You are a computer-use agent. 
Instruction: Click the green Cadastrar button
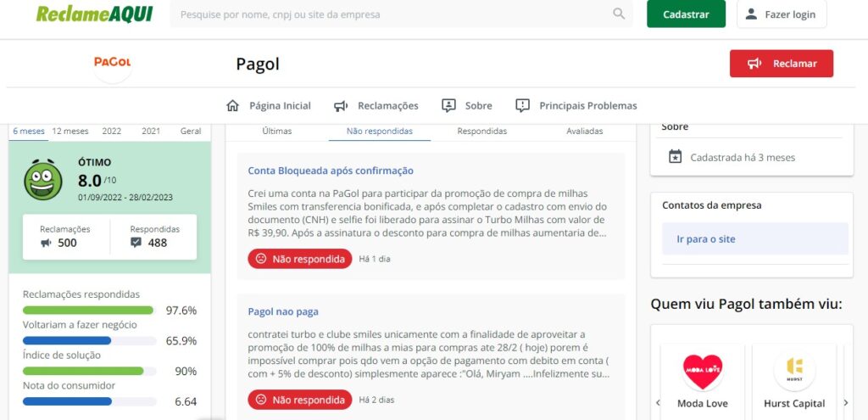coord(686,14)
